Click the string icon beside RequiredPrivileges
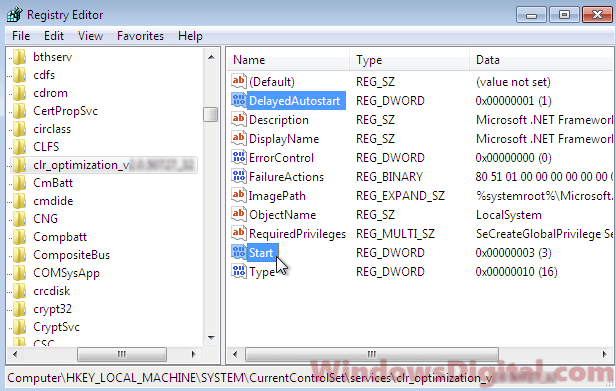Viewport: 616px width, 391px height. point(238,233)
